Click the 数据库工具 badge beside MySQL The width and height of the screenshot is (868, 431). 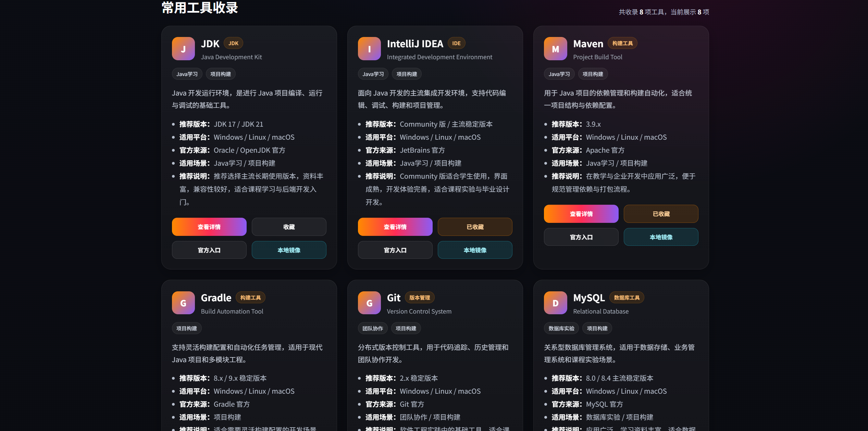coord(627,297)
